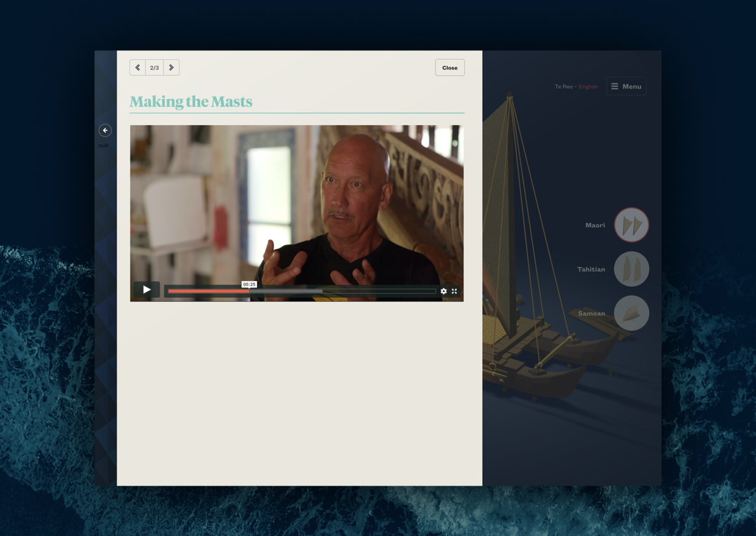756x536 pixels.
Task: Click the hamburger icon beside Menu
Action: [x=615, y=86]
